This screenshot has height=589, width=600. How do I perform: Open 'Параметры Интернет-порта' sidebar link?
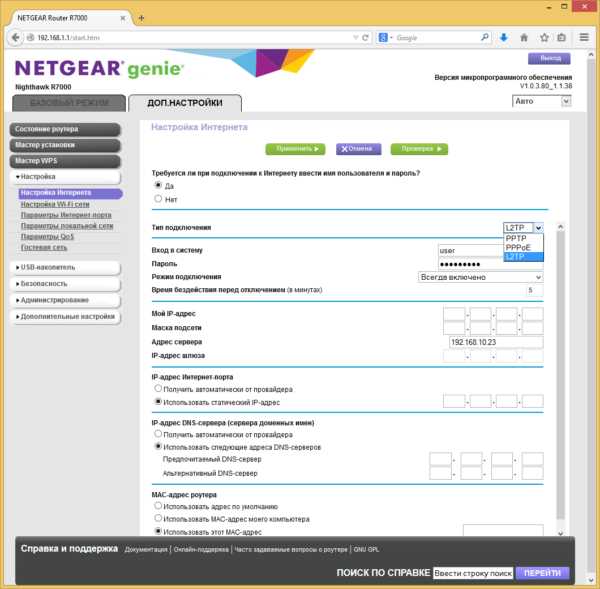pyautogui.click(x=66, y=215)
